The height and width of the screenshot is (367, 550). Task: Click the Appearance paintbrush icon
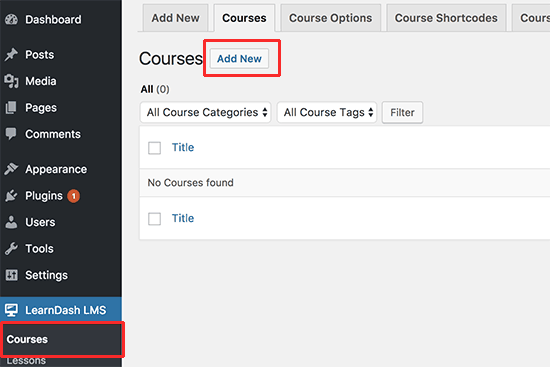point(11,169)
